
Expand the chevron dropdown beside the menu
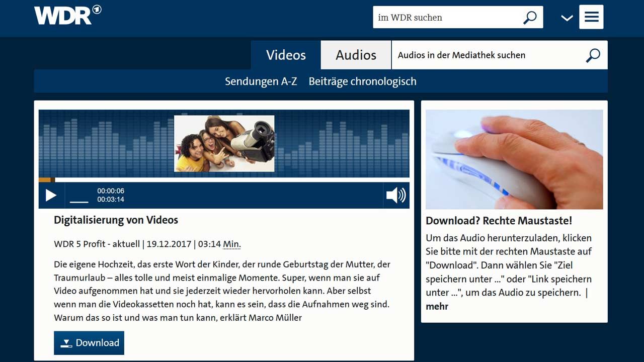pos(567,18)
